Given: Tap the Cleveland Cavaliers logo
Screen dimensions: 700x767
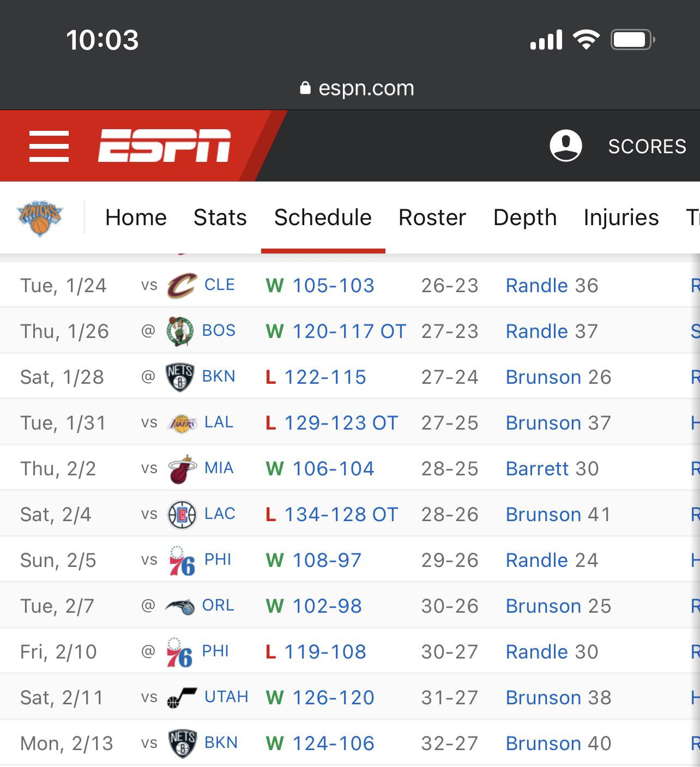Looking at the screenshot, I should coord(182,286).
